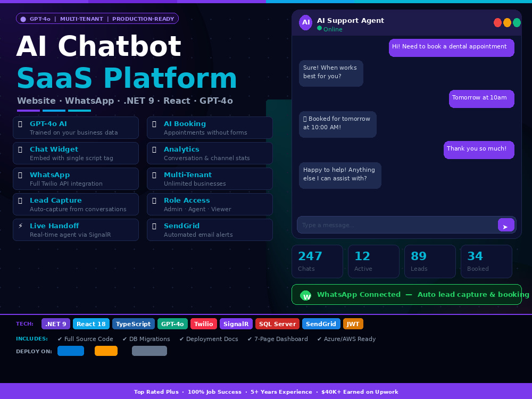This screenshot has width=532, height=399.
Task: Click the gray Deploy On swatch
Action: click(149, 351)
